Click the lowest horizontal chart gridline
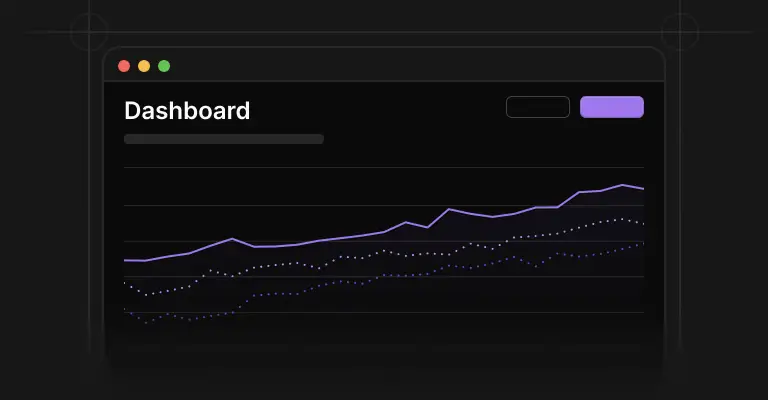Screen dimensions: 768x400 (x=384, y=312)
